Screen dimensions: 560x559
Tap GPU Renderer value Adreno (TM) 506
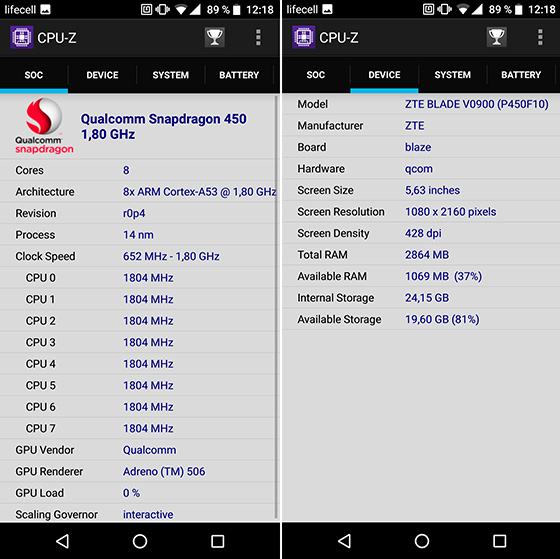164,471
